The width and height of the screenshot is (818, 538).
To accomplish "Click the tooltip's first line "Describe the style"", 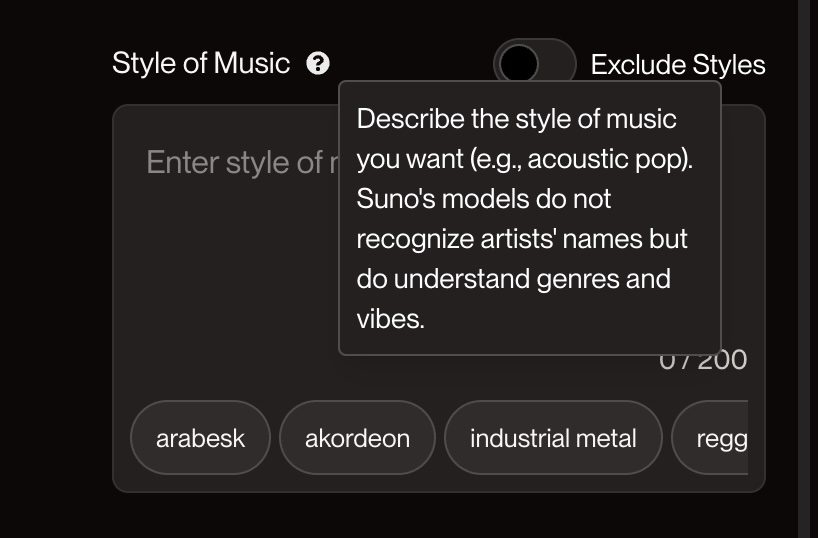I will pos(516,119).
